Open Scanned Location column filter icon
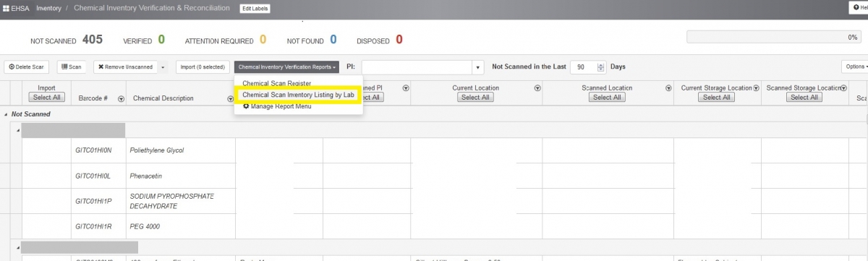868x261 pixels. click(x=668, y=88)
